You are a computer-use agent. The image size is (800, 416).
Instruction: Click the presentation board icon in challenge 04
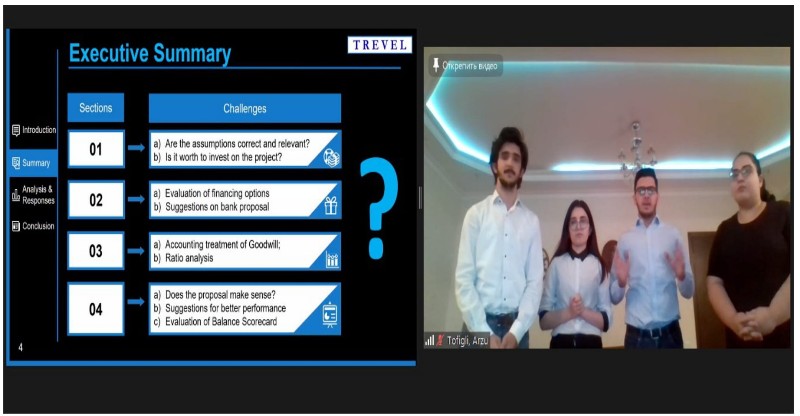point(330,315)
